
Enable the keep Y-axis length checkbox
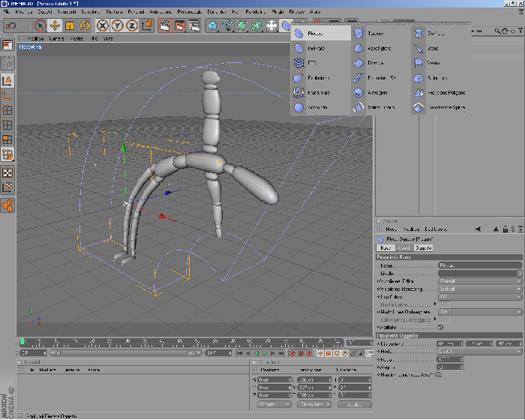(439, 375)
